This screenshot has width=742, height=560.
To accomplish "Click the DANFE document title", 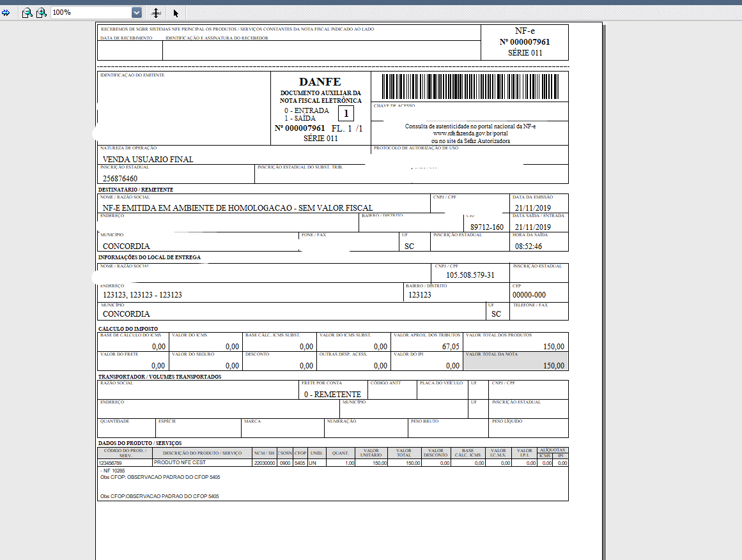I will pos(320,82).
